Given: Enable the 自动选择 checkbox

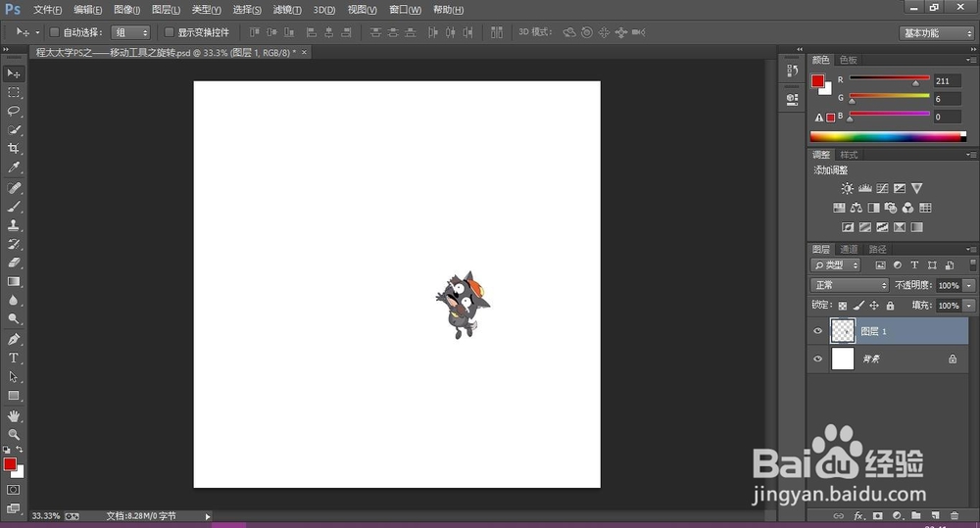Looking at the screenshot, I should (54, 32).
